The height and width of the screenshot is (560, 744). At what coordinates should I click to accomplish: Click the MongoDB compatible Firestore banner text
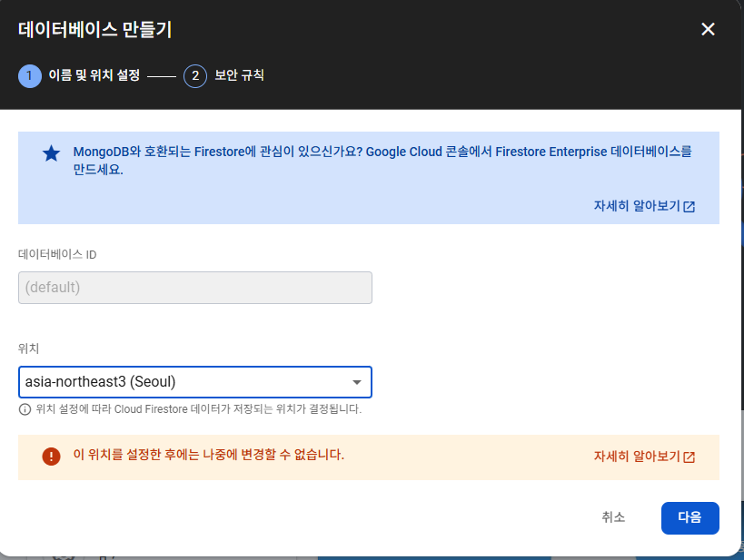coord(382,161)
